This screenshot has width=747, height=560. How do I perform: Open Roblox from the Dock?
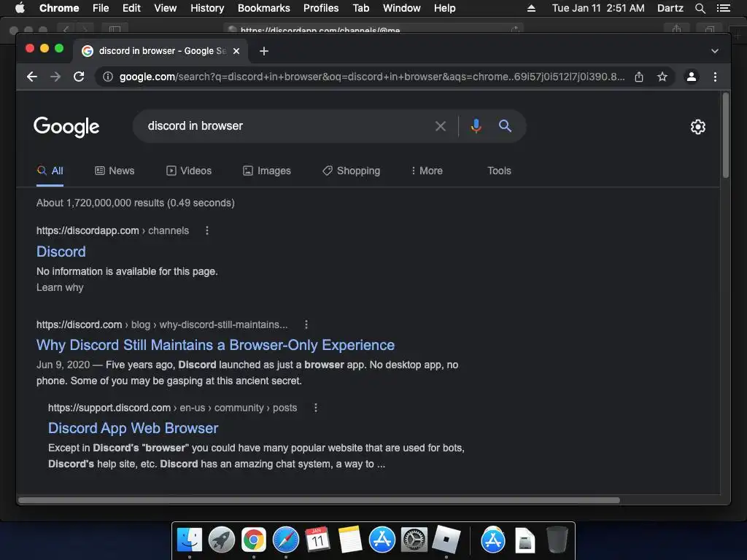tap(446, 540)
